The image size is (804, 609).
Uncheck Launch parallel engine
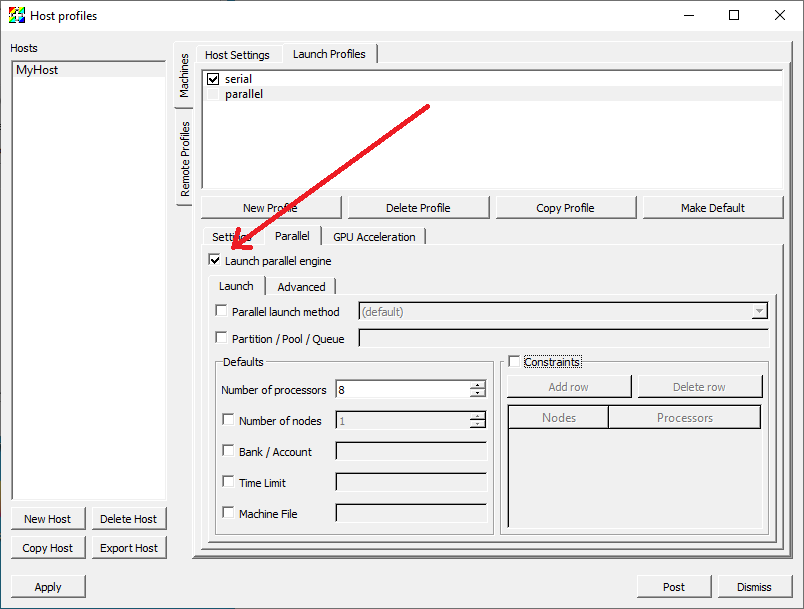(215, 260)
